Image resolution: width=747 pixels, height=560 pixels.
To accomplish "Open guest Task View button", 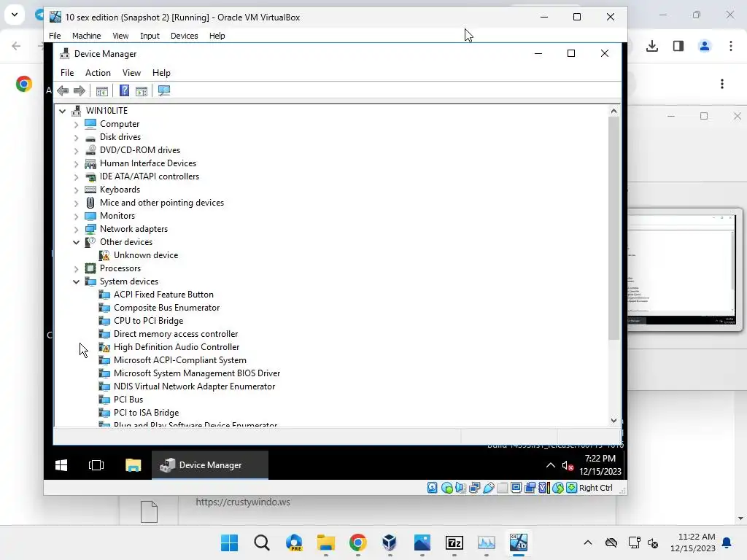I will click(96, 465).
